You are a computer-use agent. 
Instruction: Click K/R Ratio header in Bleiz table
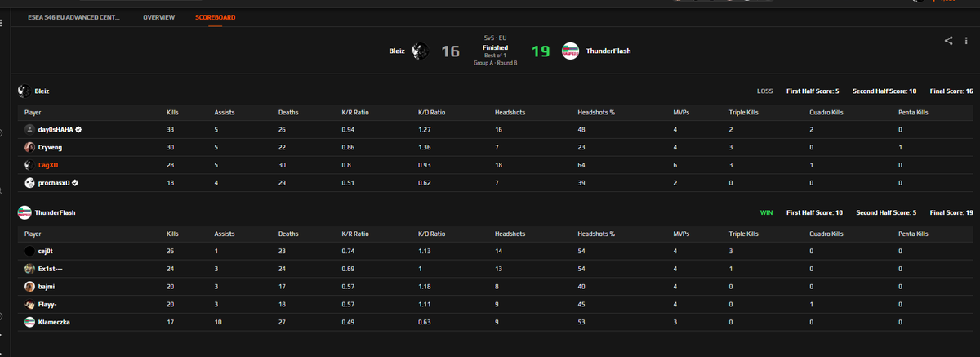356,112
